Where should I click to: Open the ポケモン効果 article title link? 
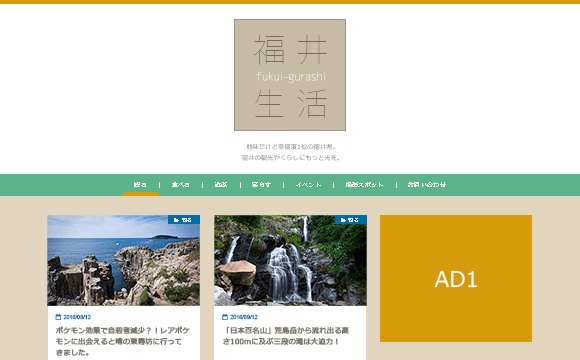click(123, 341)
